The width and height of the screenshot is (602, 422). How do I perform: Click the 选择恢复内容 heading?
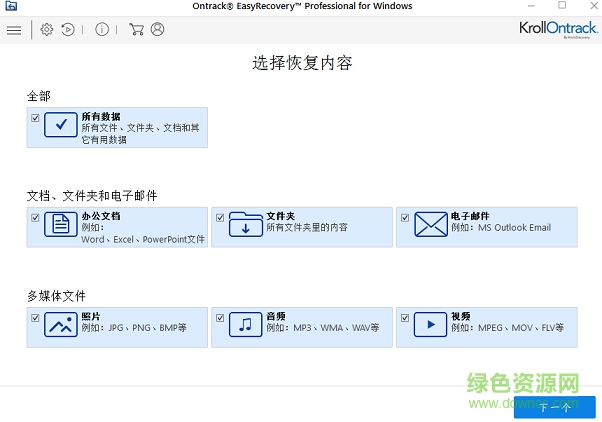302,63
